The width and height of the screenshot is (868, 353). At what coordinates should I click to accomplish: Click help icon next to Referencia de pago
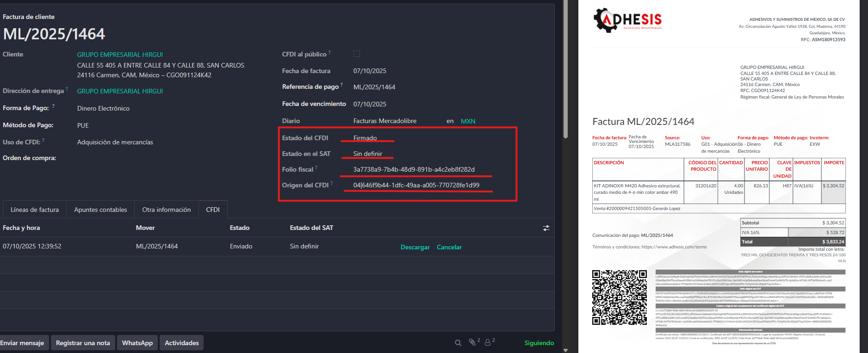tap(341, 85)
